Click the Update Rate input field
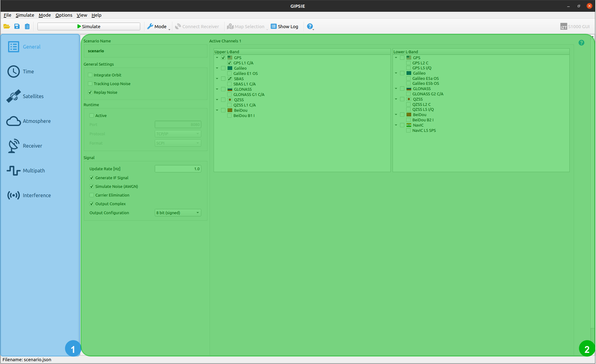The width and height of the screenshot is (596, 364). [178, 169]
